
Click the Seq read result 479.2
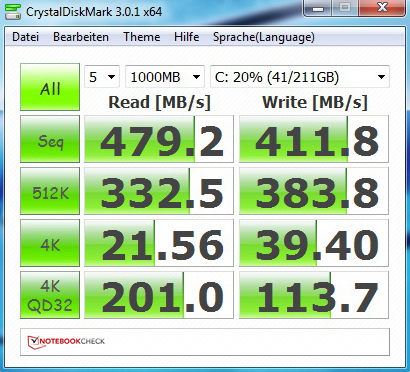[159, 139]
